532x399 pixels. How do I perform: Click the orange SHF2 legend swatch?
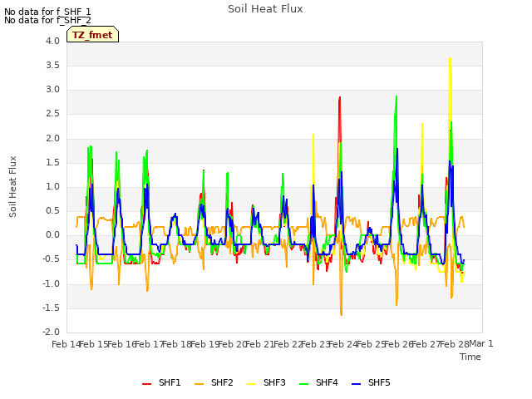pyautogui.click(x=199, y=384)
